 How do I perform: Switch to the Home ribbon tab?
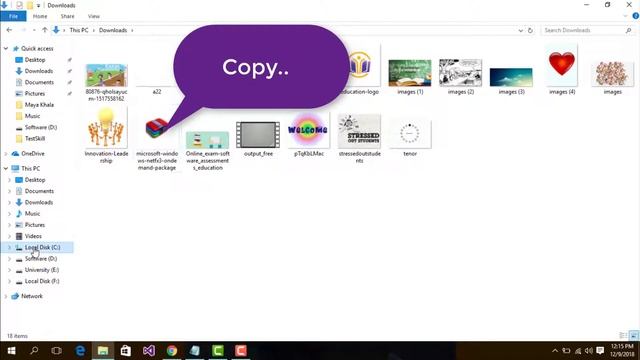(x=40, y=16)
